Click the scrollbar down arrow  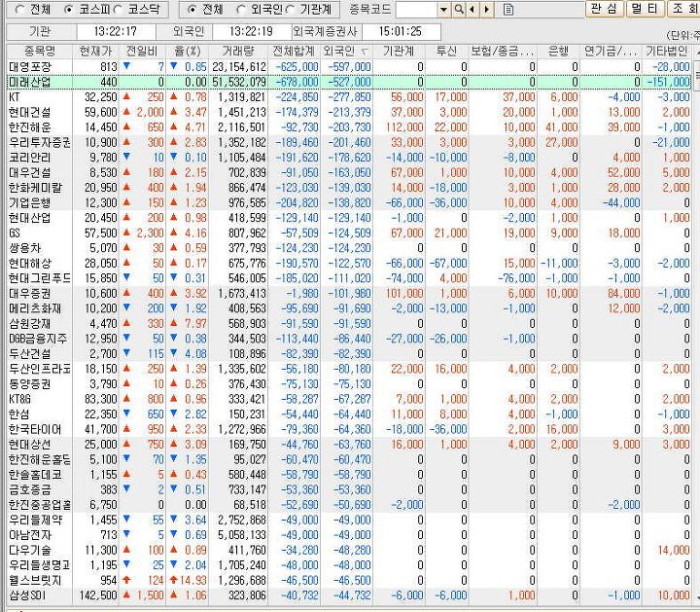tap(696, 595)
